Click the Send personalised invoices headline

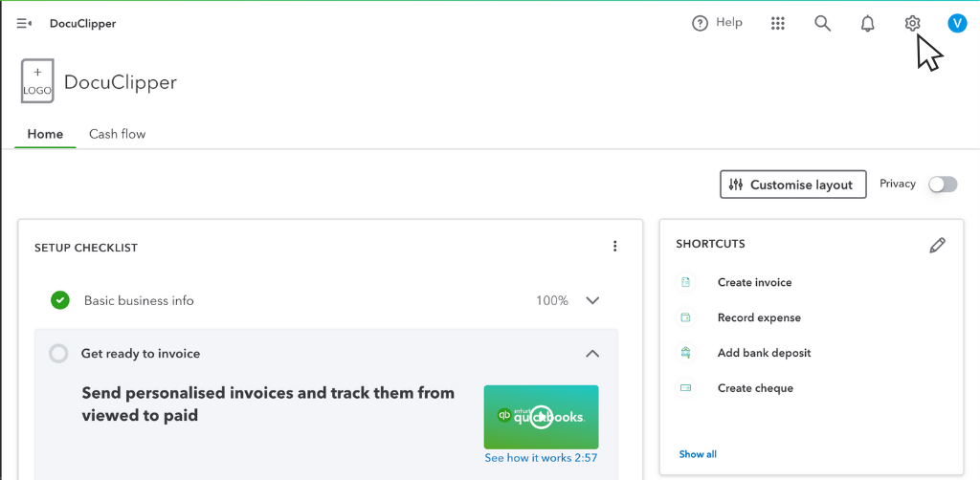[x=268, y=404]
